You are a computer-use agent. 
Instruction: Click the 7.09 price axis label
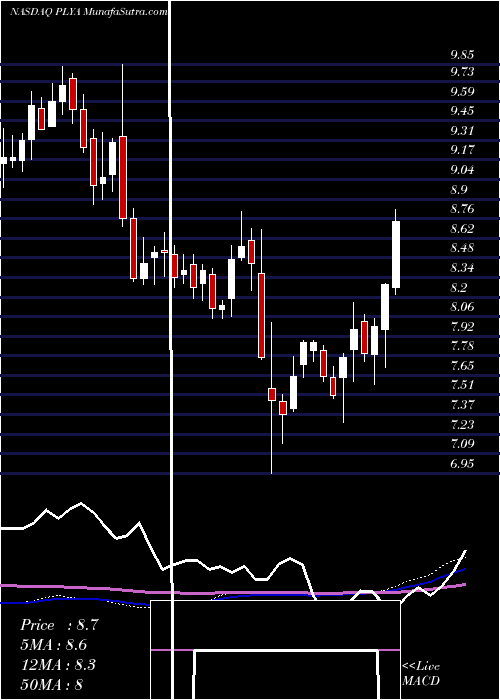point(462,443)
